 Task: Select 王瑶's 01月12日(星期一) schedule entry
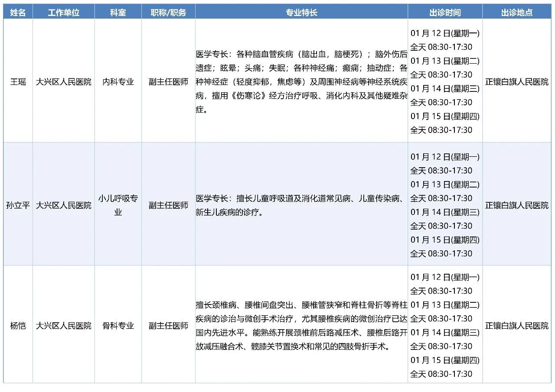445,33
